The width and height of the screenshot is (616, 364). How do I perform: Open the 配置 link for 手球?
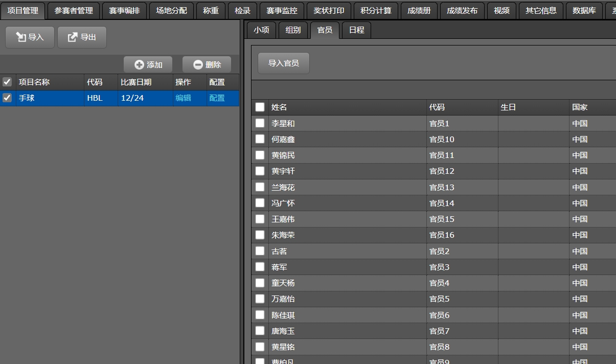point(217,98)
